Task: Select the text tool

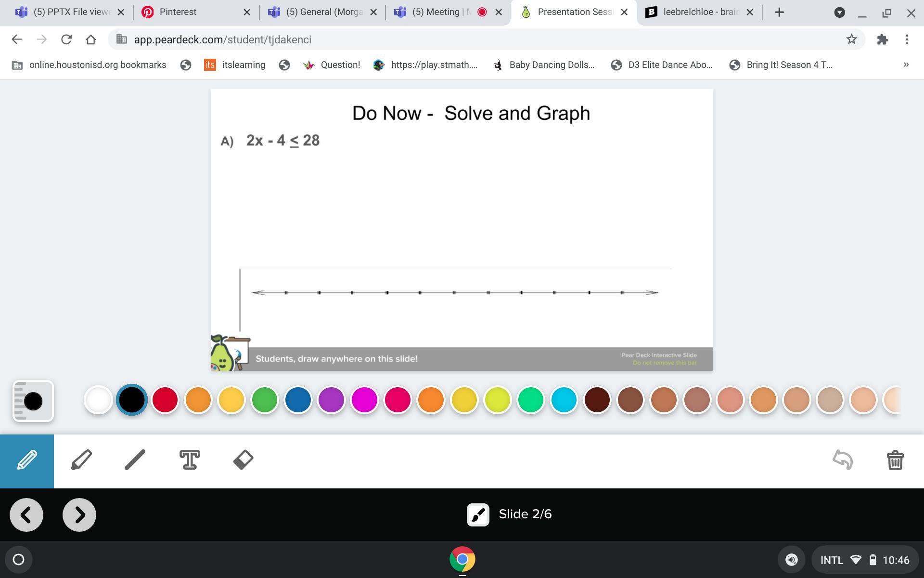Action: coord(190,460)
